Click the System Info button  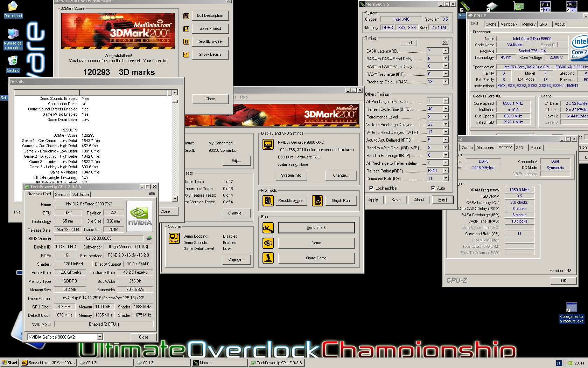coord(291,175)
